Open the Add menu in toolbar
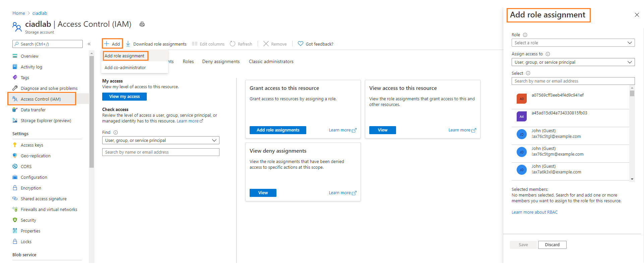Image resolution: width=644 pixels, height=267 pixels. pos(112,44)
